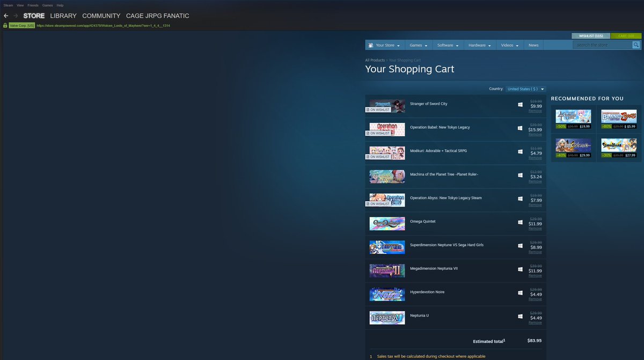Click Windows icon on Neptunia U row
This screenshot has height=360, width=644.
pyautogui.click(x=520, y=316)
